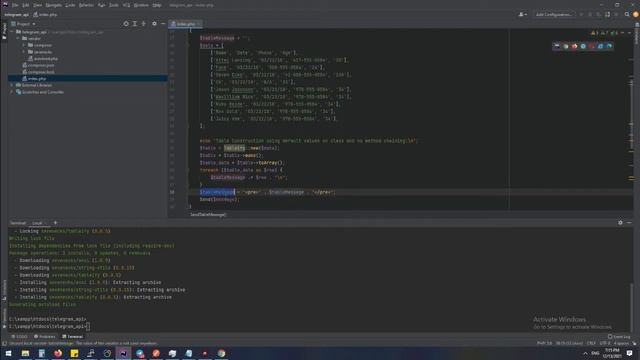This screenshot has width=640, height=360.
Task: Open file in Safari browser icon
Action: (583, 46)
